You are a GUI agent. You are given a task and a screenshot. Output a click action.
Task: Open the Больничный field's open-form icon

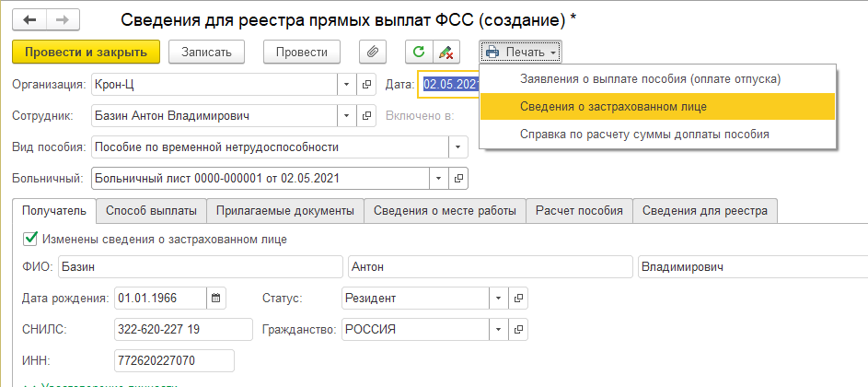pos(459,177)
